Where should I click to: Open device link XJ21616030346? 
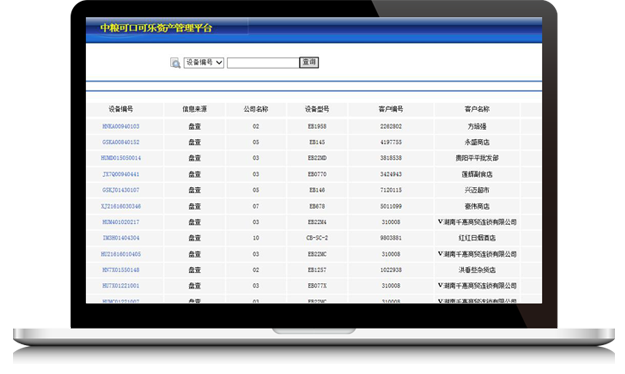121,206
